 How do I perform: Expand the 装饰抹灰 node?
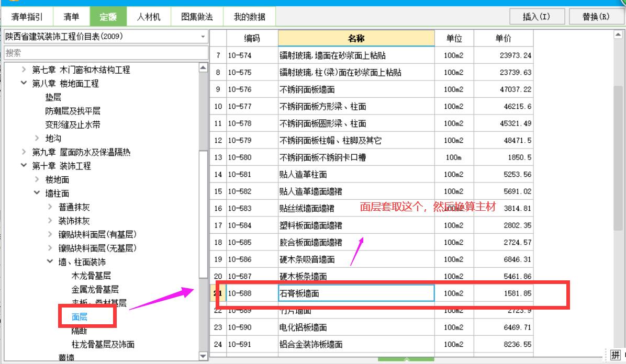[50, 220]
